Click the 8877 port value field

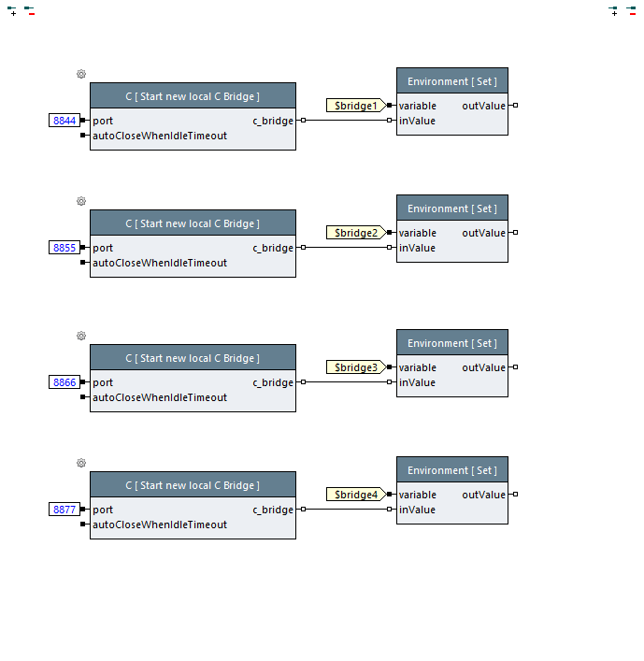pos(64,510)
